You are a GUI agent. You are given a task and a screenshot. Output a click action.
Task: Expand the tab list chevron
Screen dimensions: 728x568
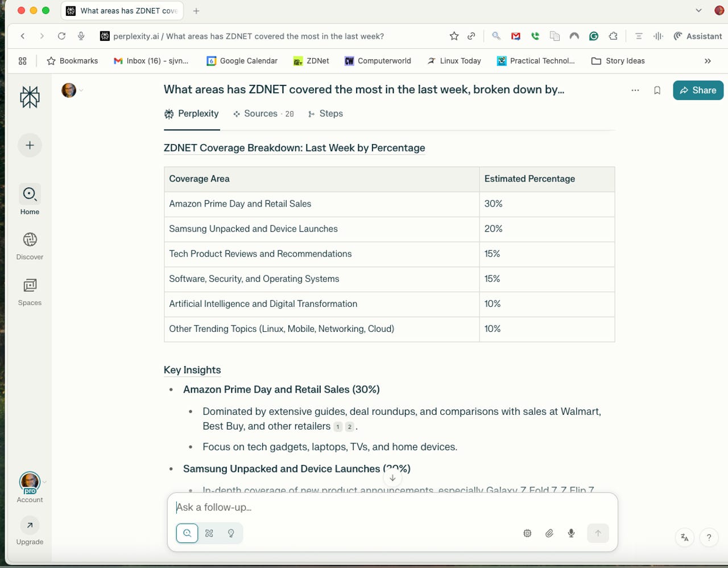[x=698, y=10]
